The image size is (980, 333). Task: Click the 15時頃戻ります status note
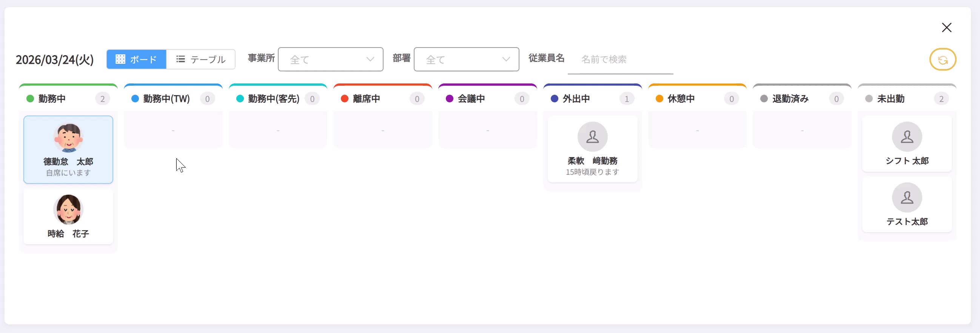[x=592, y=172]
